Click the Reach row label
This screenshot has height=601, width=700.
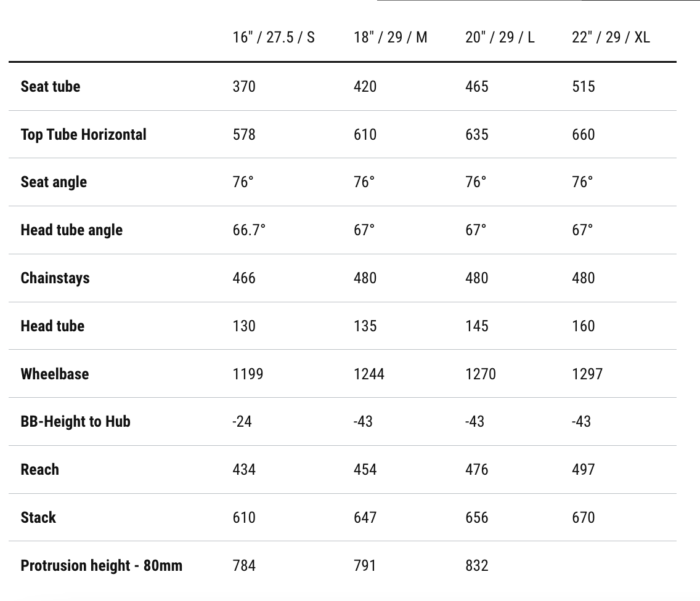(40, 470)
